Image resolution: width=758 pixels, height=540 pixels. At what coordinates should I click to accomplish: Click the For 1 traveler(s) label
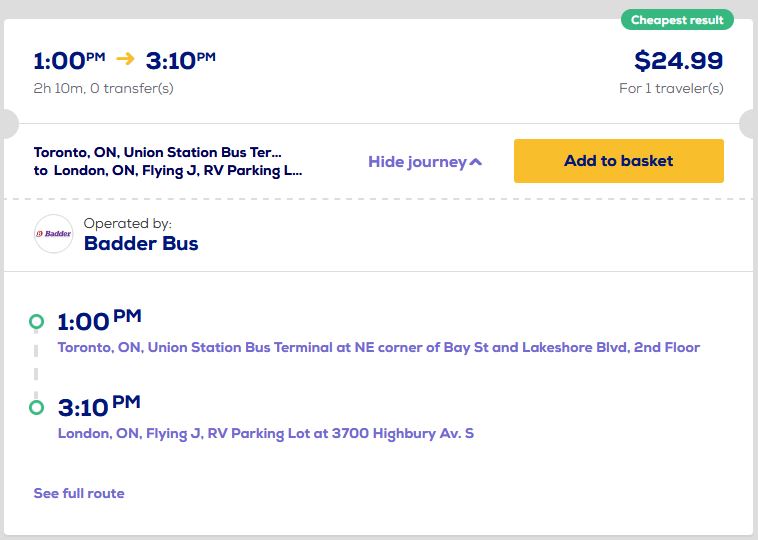[671, 88]
